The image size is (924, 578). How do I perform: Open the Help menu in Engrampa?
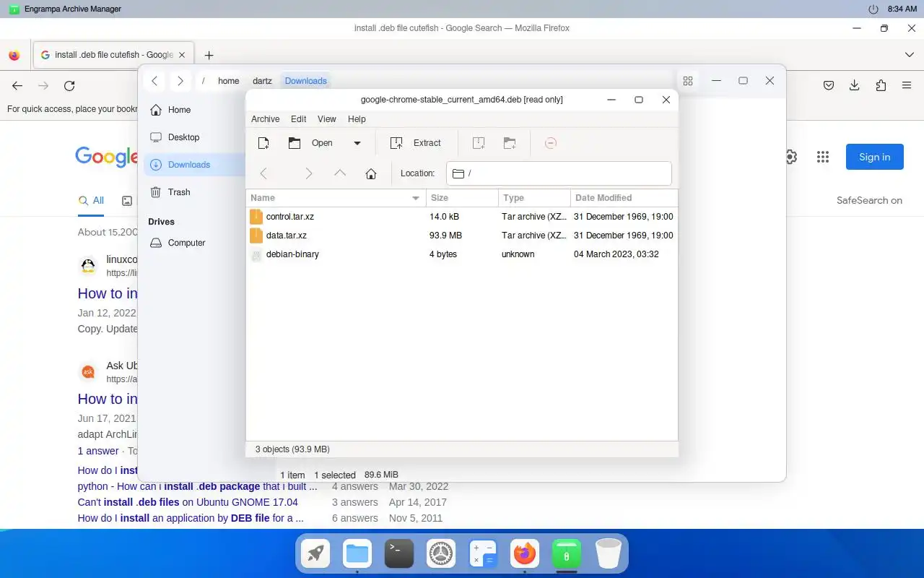[357, 119]
